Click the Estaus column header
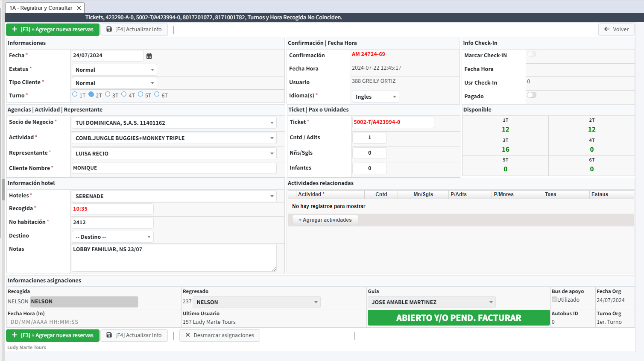This screenshot has width=644, height=361. (612, 194)
